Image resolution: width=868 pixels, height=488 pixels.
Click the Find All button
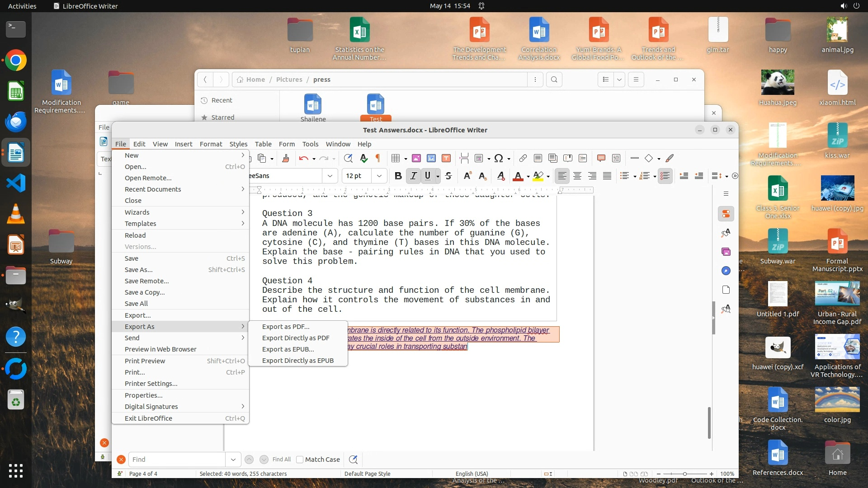281,460
